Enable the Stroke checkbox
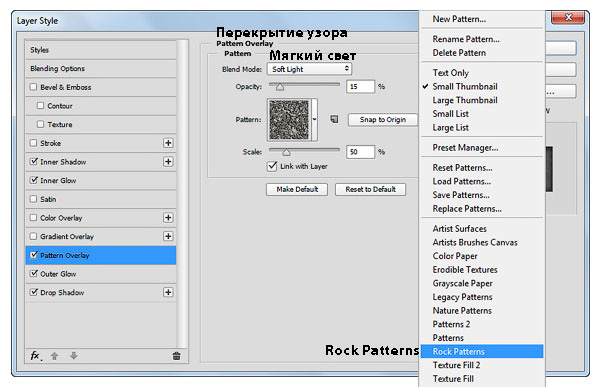This screenshot has height=387, width=600. pos(34,143)
